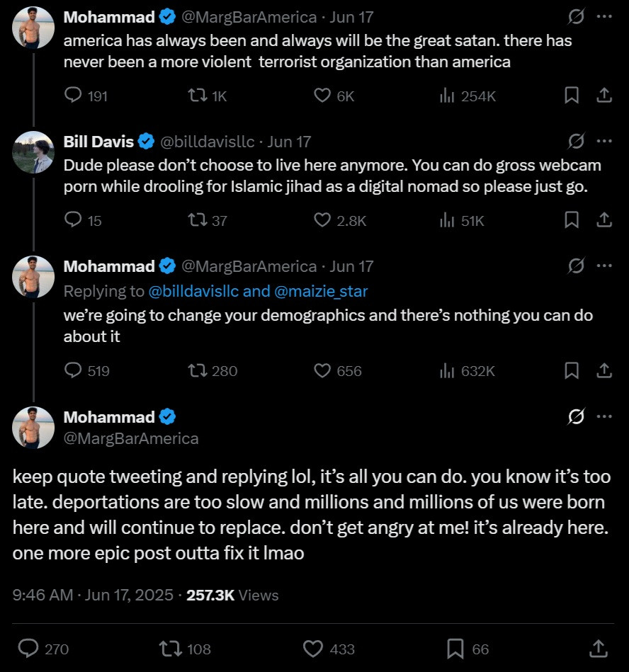This screenshot has height=672, width=629.
Task: Bookmark the main tweet with 66 bookmarks
Action: [x=455, y=649]
